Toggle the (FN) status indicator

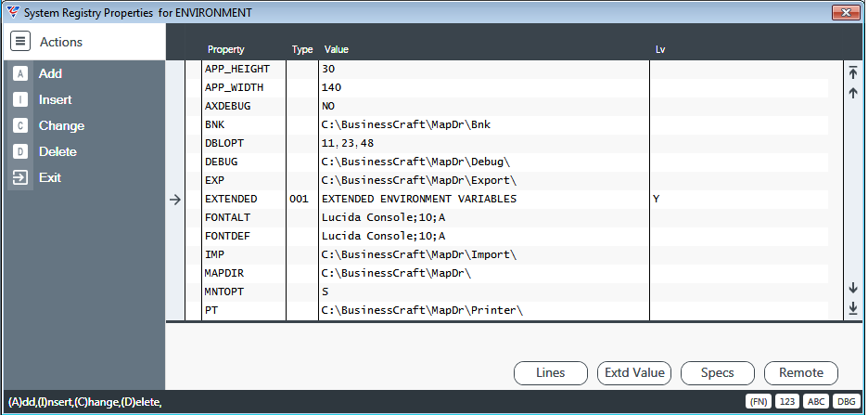pyautogui.click(x=759, y=402)
